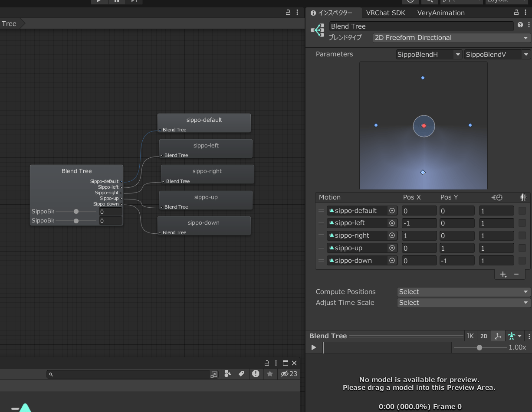Switch to the VRChat SDK tab

[x=385, y=13]
